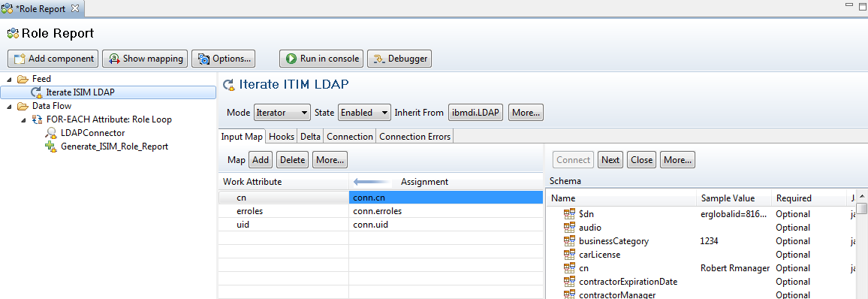
Task: Select the uid work attribute row
Action: 283,224
